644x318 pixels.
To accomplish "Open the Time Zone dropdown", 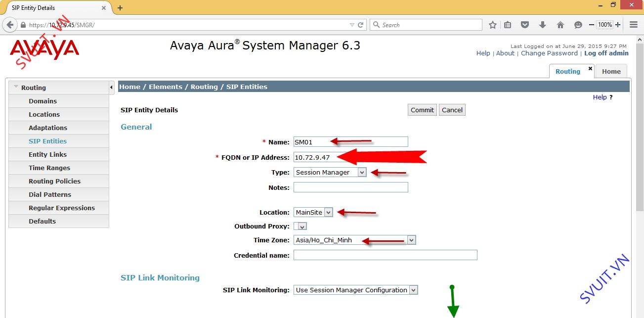I will (x=355, y=240).
